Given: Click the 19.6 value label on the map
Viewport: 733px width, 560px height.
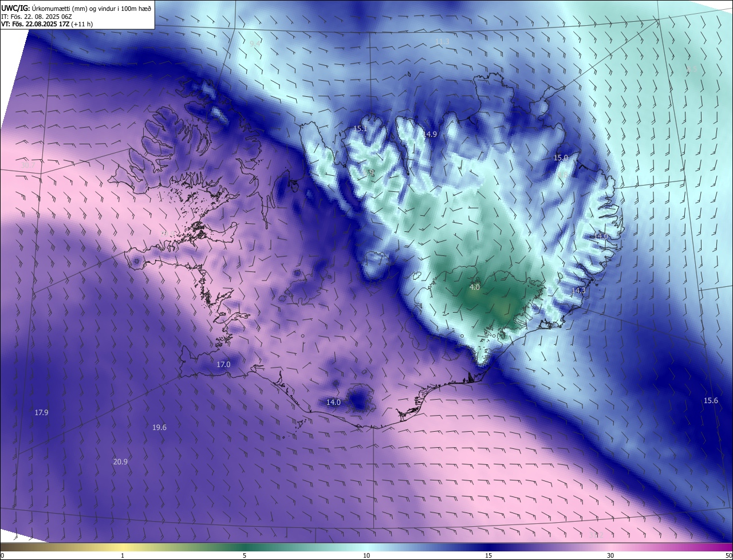Looking at the screenshot, I should [159, 428].
